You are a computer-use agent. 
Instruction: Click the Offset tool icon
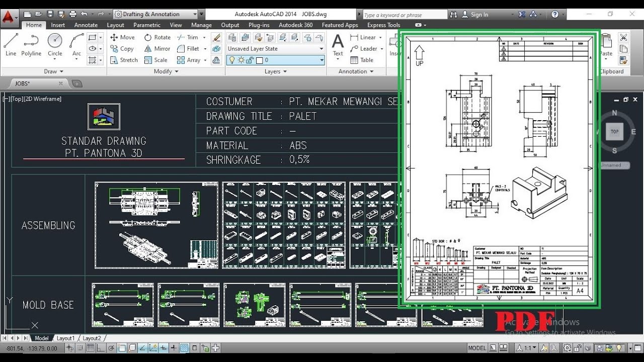click(x=216, y=60)
